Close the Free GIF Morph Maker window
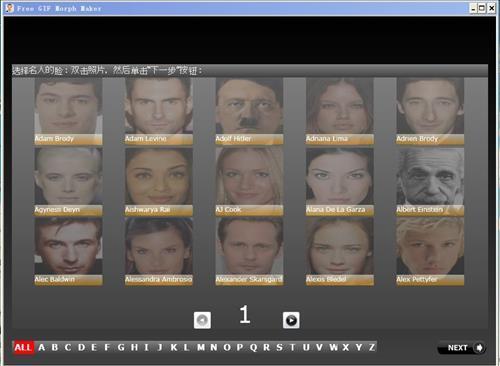Viewport: 500px width, 366px height. pyautogui.click(x=491, y=8)
